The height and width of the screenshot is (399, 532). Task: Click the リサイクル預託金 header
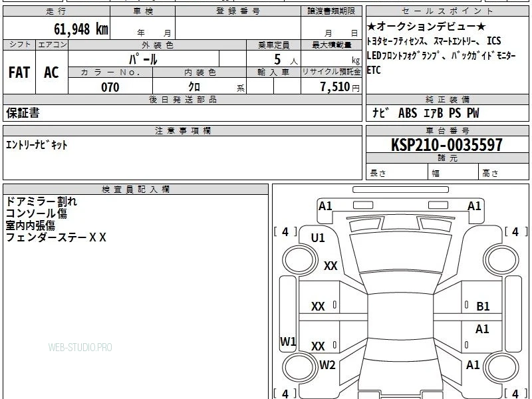[x=331, y=72]
